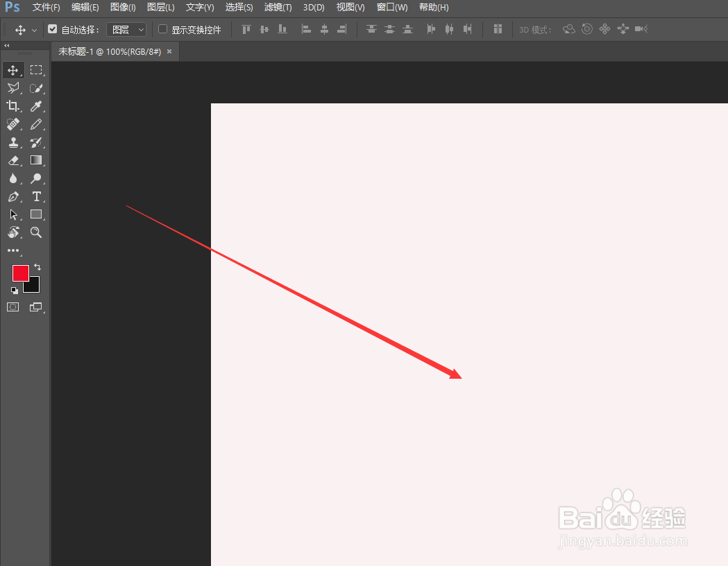Collapse the toolbox with double-arrow
The width and height of the screenshot is (728, 566).
point(6,46)
